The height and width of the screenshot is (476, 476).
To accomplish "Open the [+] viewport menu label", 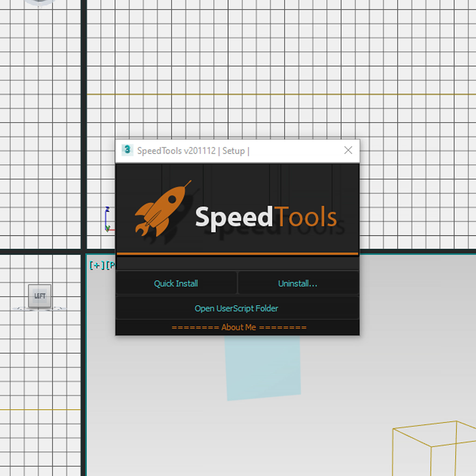I will pyautogui.click(x=97, y=265).
